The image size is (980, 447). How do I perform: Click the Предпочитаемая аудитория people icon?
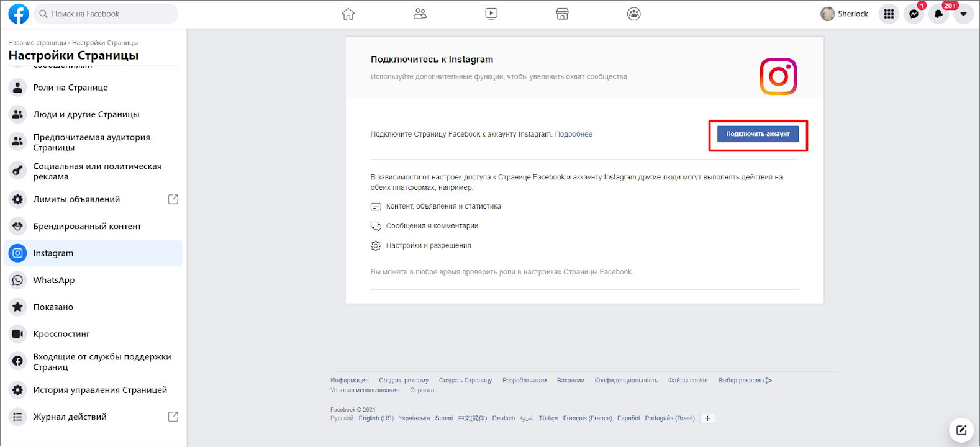coord(18,141)
